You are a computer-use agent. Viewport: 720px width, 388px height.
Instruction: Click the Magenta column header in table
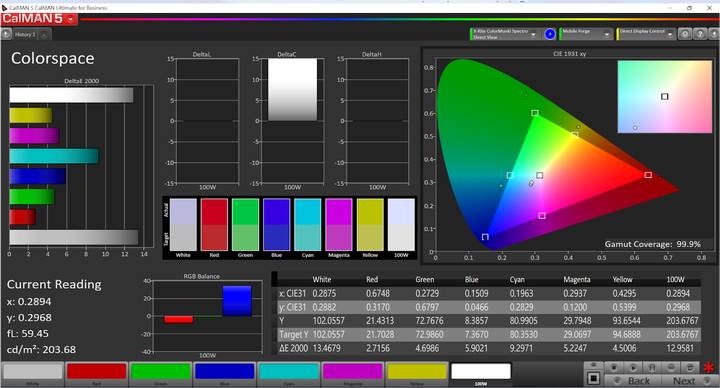pyautogui.click(x=577, y=280)
